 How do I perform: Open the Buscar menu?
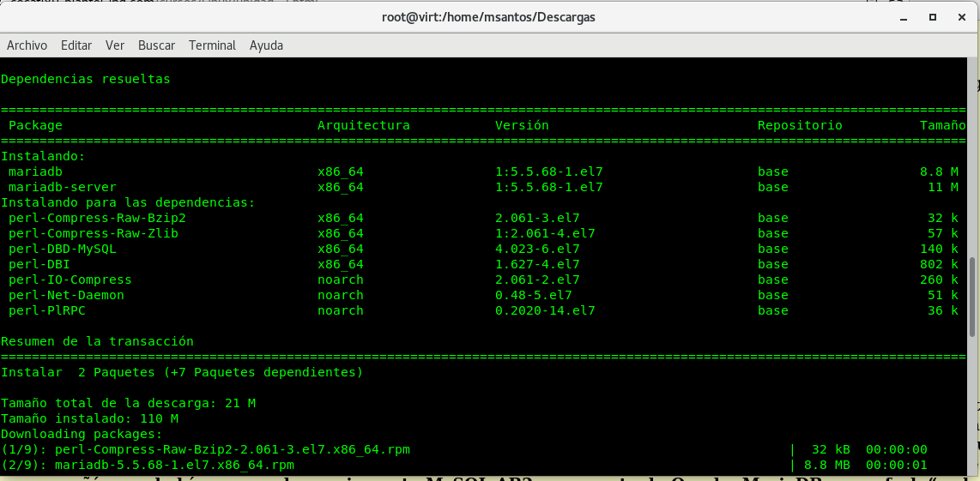[x=156, y=45]
